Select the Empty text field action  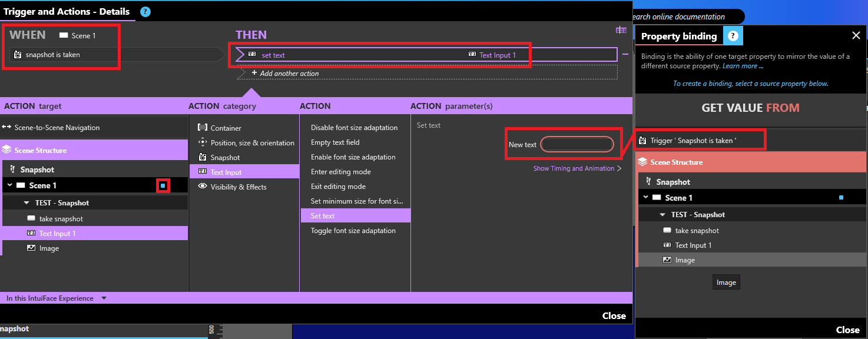(335, 142)
